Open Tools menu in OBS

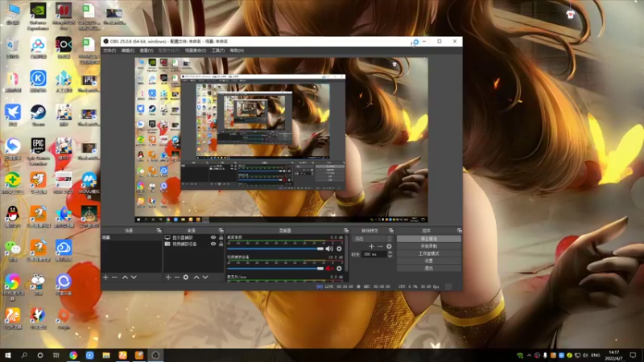pyautogui.click(x=218, y=51)
